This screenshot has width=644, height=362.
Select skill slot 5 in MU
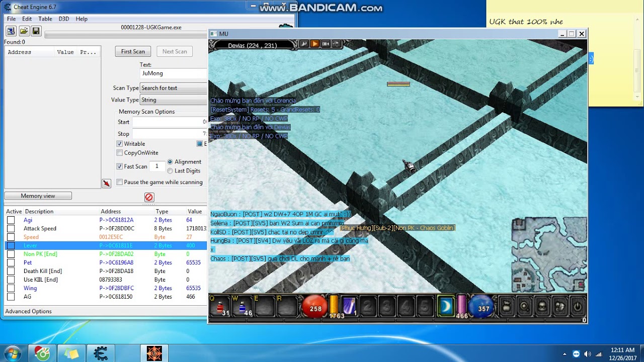pos(425,306)
